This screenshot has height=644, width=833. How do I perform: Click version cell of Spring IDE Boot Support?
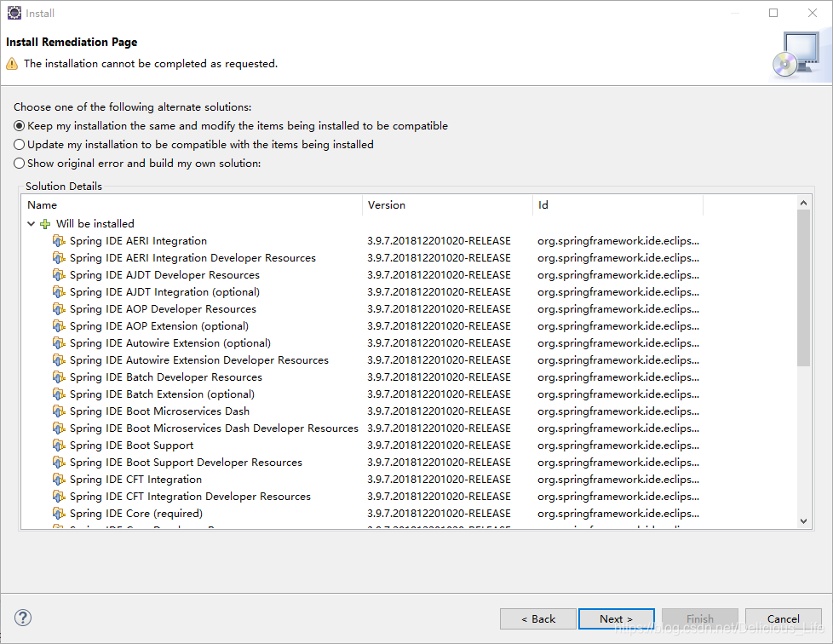(439, 445)
